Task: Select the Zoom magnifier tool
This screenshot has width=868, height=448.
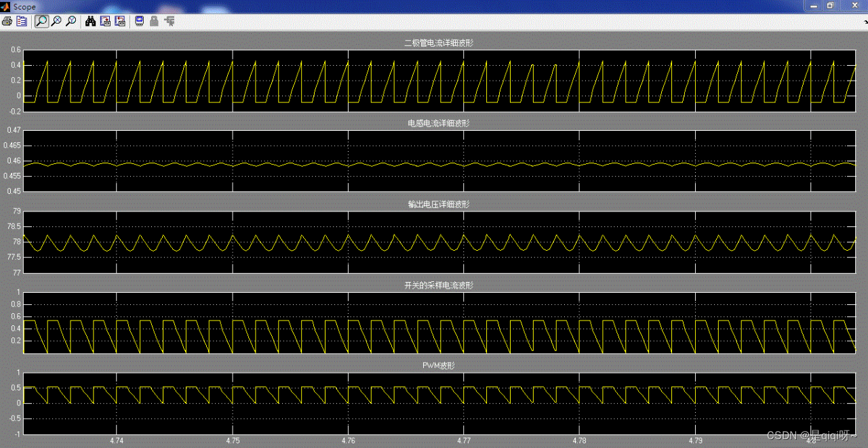Action: click(x=41, y=21)
